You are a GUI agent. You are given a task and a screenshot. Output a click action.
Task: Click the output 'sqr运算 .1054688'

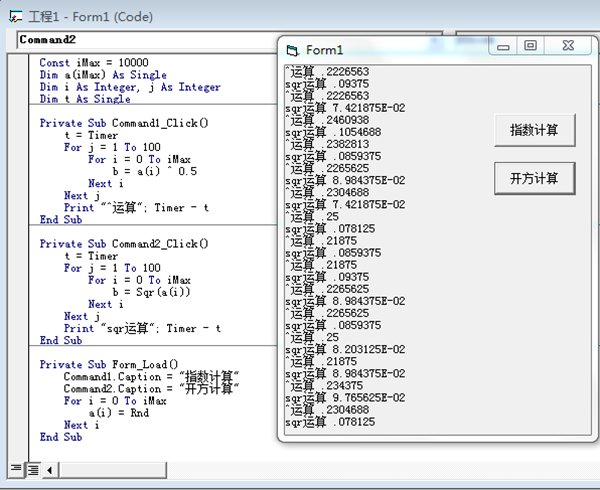(x=333, y=132)
